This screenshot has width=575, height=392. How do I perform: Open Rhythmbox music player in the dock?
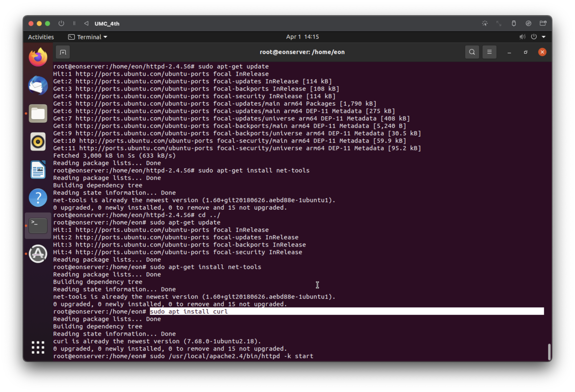tap(38, 142)
